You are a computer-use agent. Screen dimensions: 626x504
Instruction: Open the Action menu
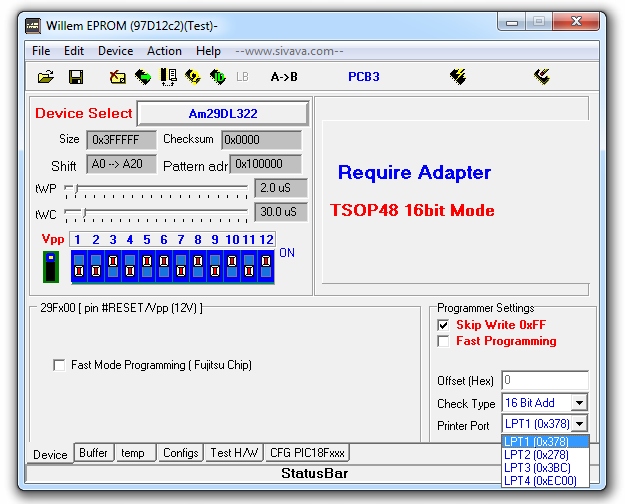[x=164, y=51]
